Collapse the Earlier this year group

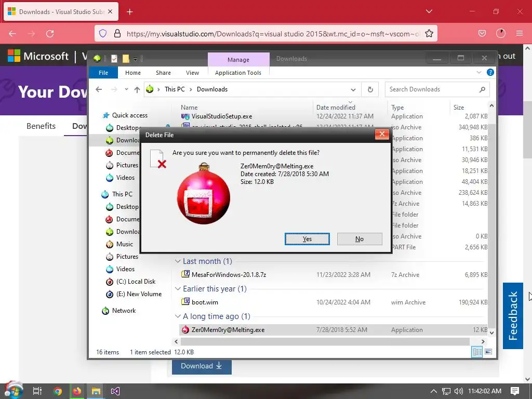click(x=178, y=289)
